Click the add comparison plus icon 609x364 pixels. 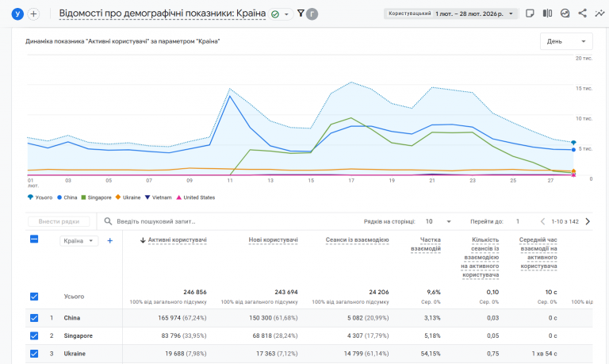pyautogui.click(x=33, y=13)
